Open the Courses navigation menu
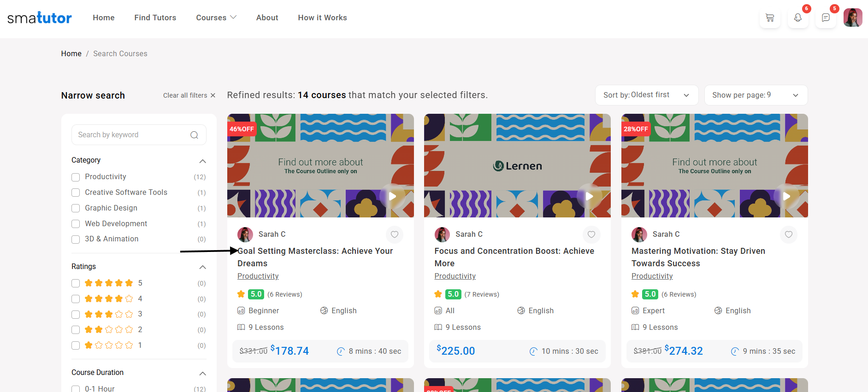The width and height of the screenshot is (868, 392). click(x=216, y=18)
